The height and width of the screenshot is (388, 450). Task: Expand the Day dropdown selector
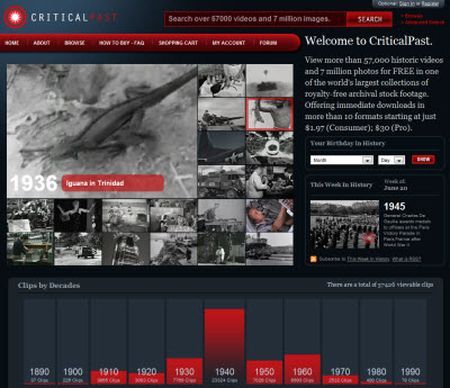[392, 160]
